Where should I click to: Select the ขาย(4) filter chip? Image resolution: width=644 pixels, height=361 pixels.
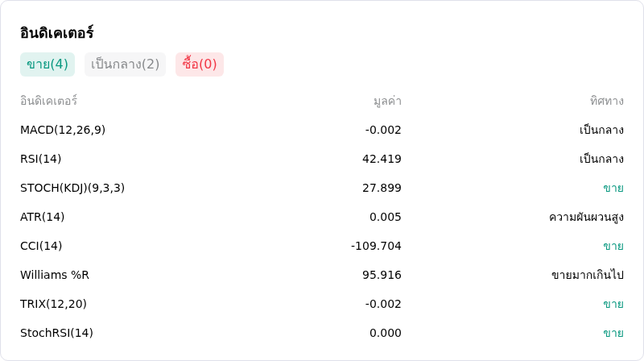click(47, 64)
